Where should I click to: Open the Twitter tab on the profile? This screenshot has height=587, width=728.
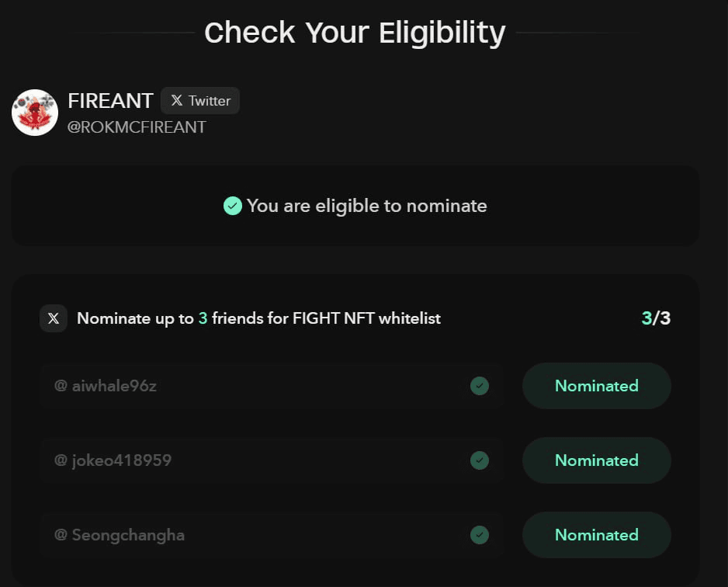(x=200, y=100)
